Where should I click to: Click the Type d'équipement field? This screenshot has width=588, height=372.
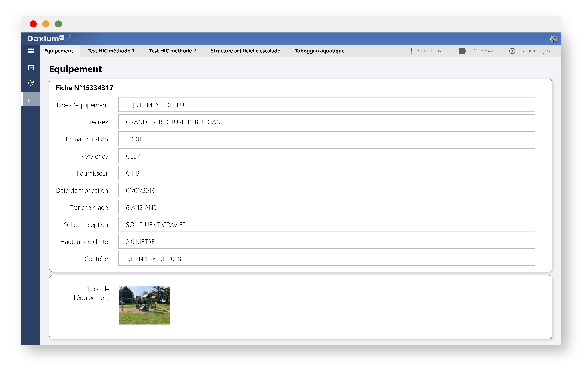(x=326, y=105)
